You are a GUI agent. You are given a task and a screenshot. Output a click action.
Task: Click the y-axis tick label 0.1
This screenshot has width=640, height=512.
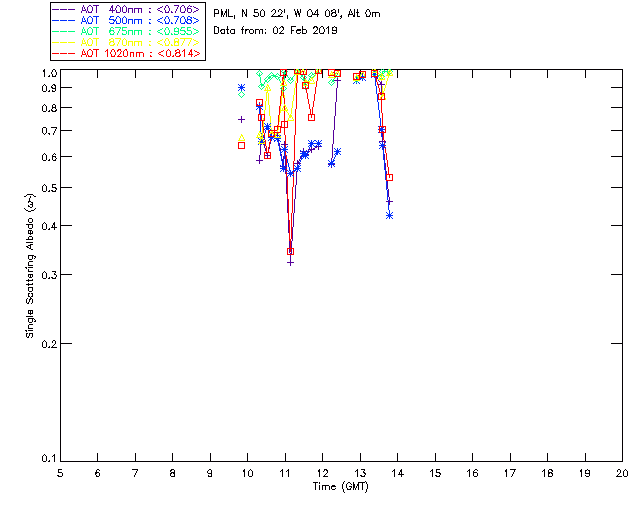(x=49, y=459)
